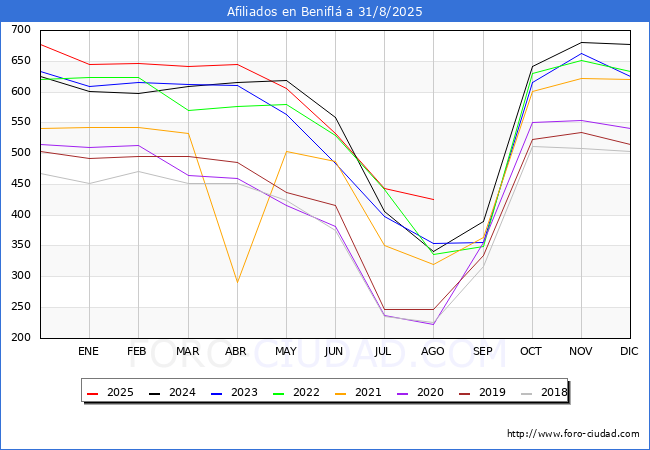
Task: Click the ENE month axis label
Action: point(89,351)
